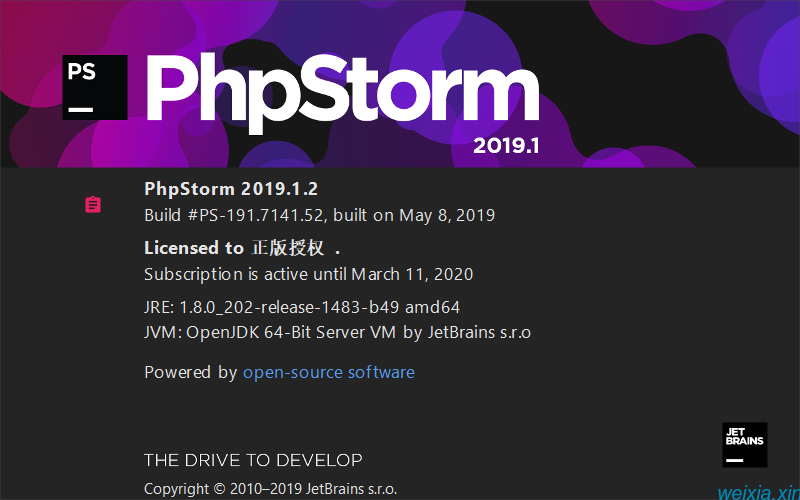Open the open-source software link
Image resolution: width=800 pixels, height=500 pixels.
tap(329, 372)
